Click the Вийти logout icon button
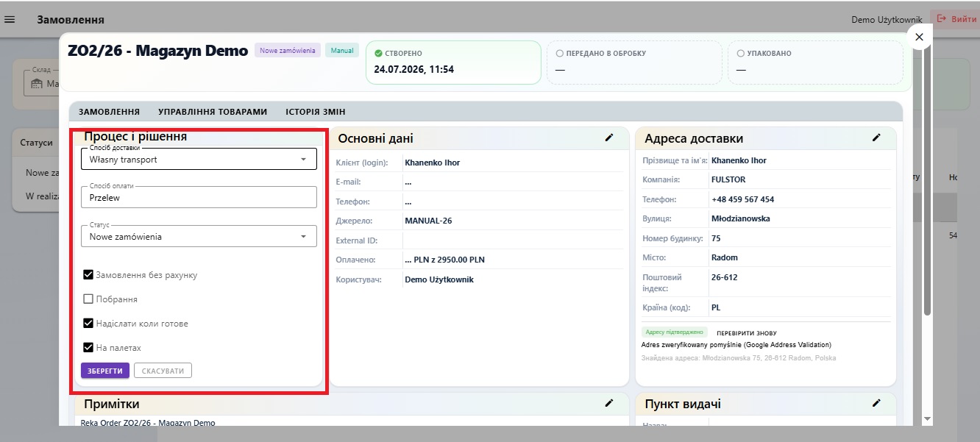980x442 pixels. tap(957, 19)
